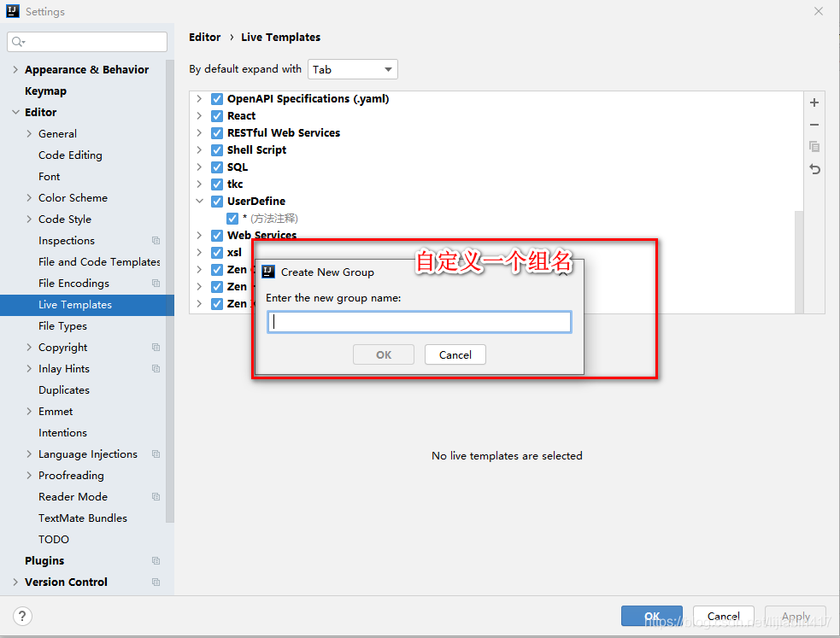Click the project-scope icon beside Plugins
Screen dimensions: 840x638
[156, 561]
